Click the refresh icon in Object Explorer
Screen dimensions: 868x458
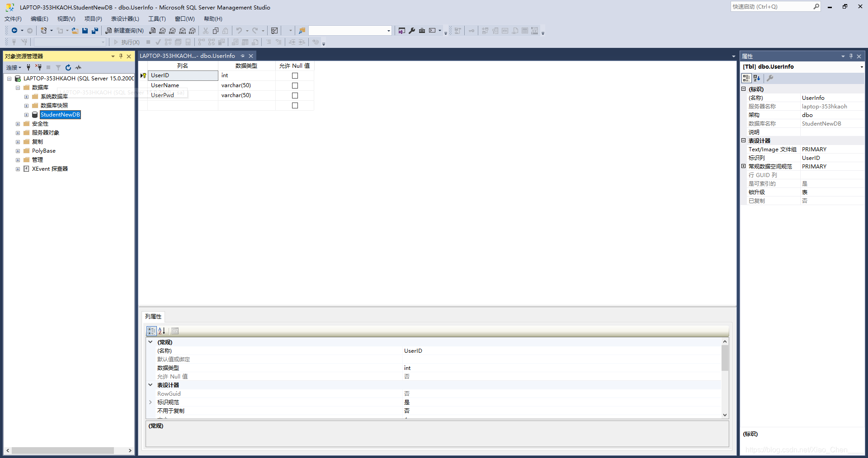click(68, 67)
